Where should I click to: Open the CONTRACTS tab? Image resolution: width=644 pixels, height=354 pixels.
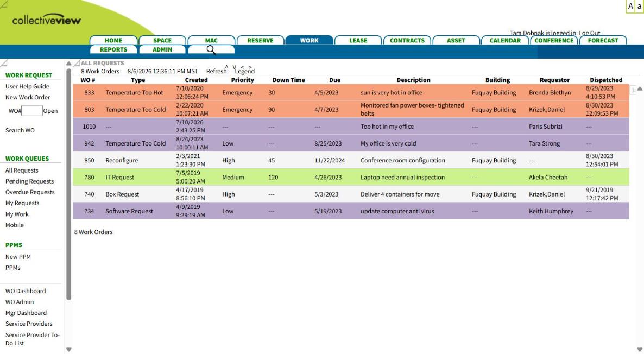[407, 40]
